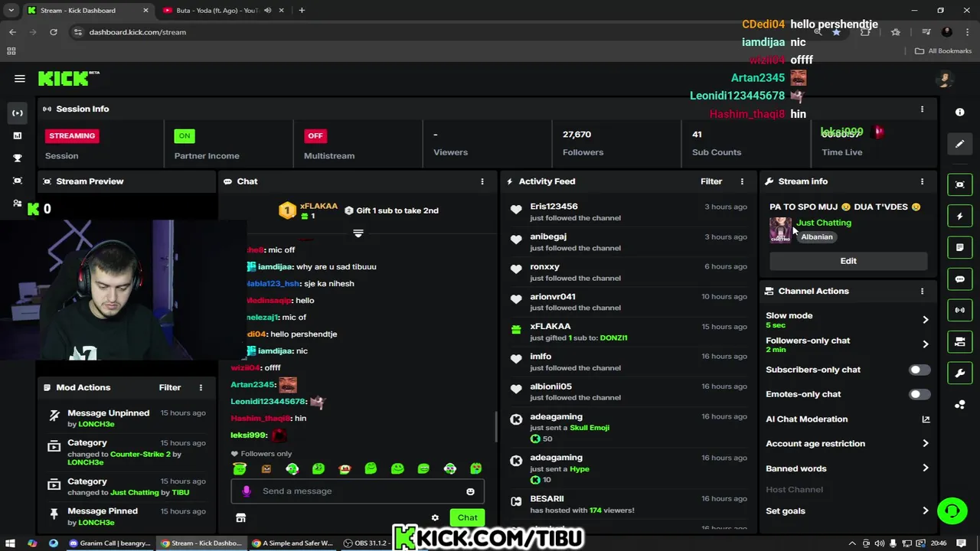980x551 pixels.
Task: Toggle the Session Info broadcast widget icon
Action: coord(960,310)
